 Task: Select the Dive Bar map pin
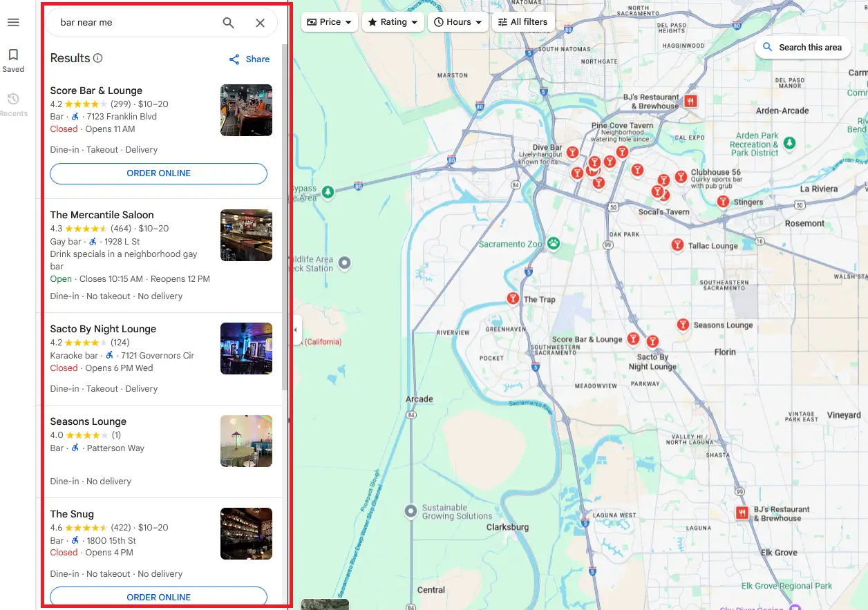tap(572, 152)
